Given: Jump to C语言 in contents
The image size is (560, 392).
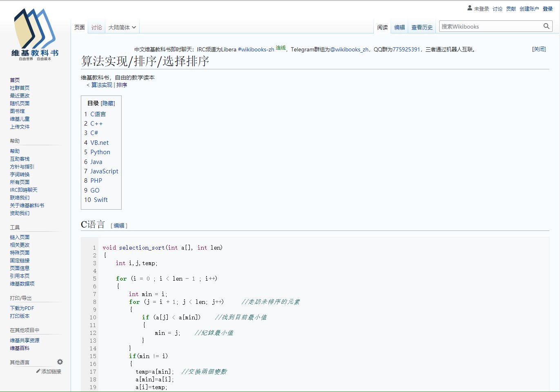Looking at the screenshot, I should point(98,114).
